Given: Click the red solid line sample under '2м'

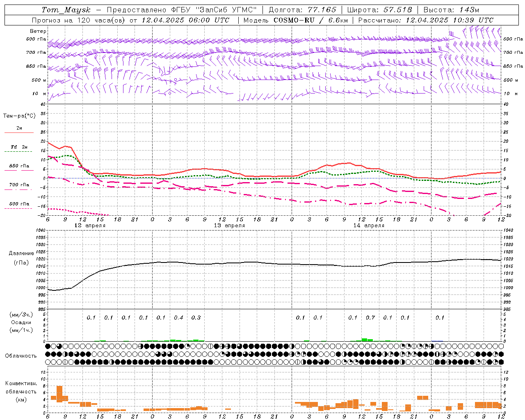Looking at the screenshot, I should 19,132.
